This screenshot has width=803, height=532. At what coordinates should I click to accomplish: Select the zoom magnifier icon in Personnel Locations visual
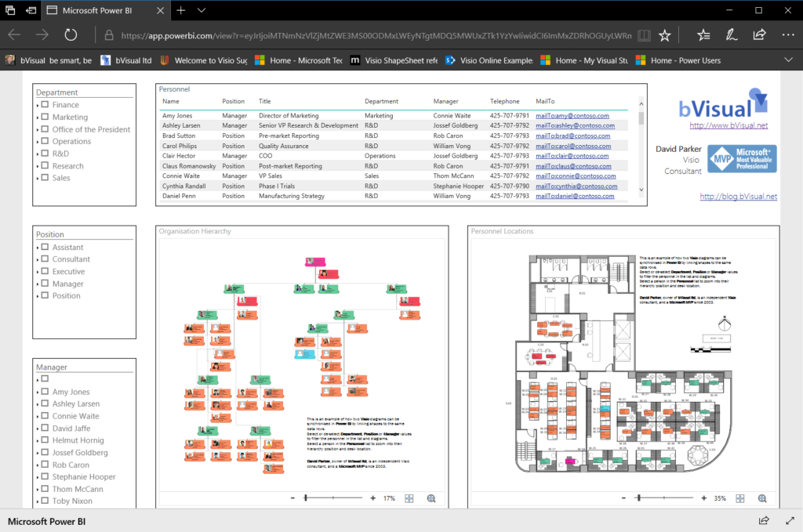[x=761, y=498]
